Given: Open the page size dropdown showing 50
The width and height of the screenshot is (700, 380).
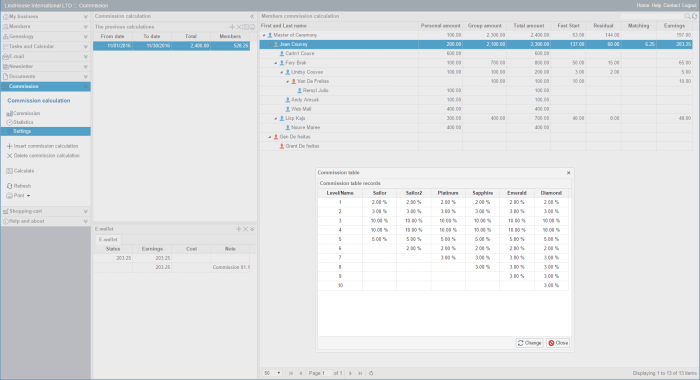Looking at the screenshot, I should (x=272, y=373).
